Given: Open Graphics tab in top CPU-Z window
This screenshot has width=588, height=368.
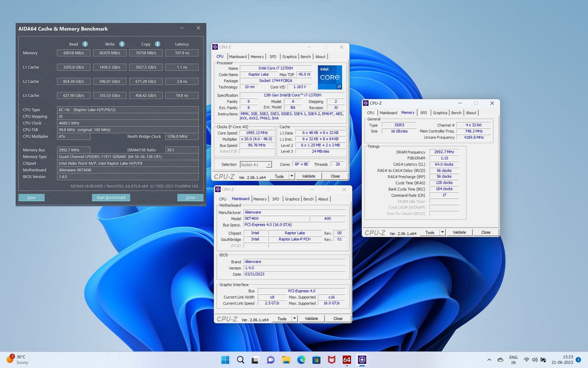Looking at the screenshot, I should click(x=289, y=57).
